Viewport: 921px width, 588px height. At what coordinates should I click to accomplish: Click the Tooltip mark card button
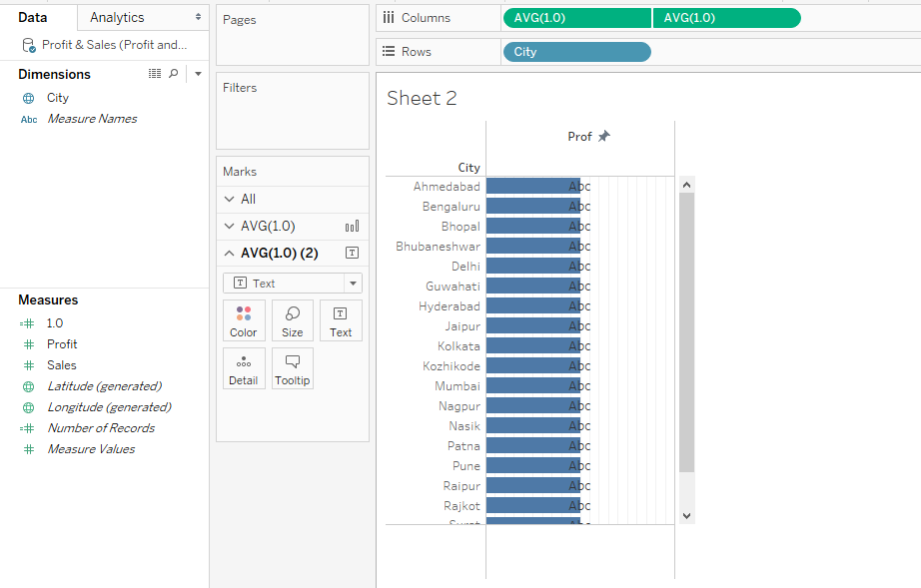293,368
